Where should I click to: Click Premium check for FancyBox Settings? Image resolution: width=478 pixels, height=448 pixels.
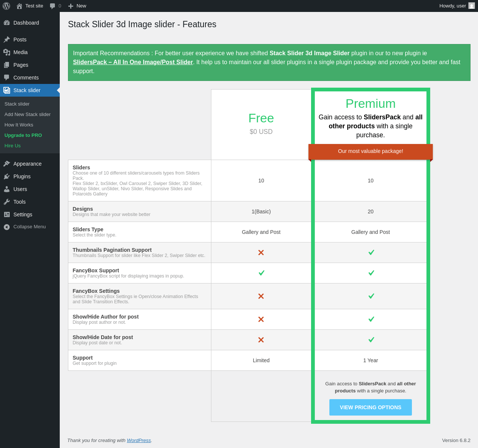click(x=371, y=296)
